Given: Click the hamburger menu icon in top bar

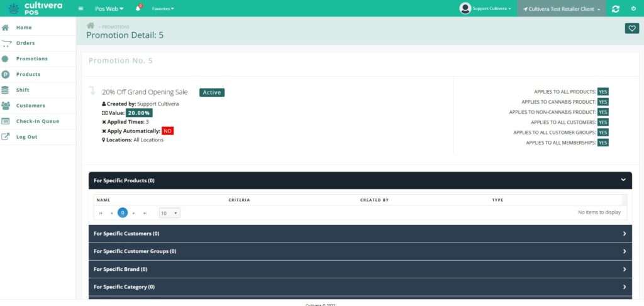Looking at the screenshot, I should (80, 9).
